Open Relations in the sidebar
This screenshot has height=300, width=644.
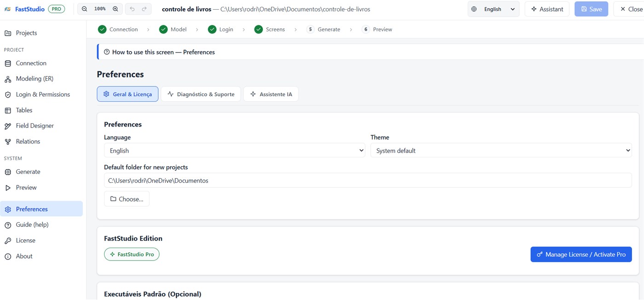click(x=41, y=141)
